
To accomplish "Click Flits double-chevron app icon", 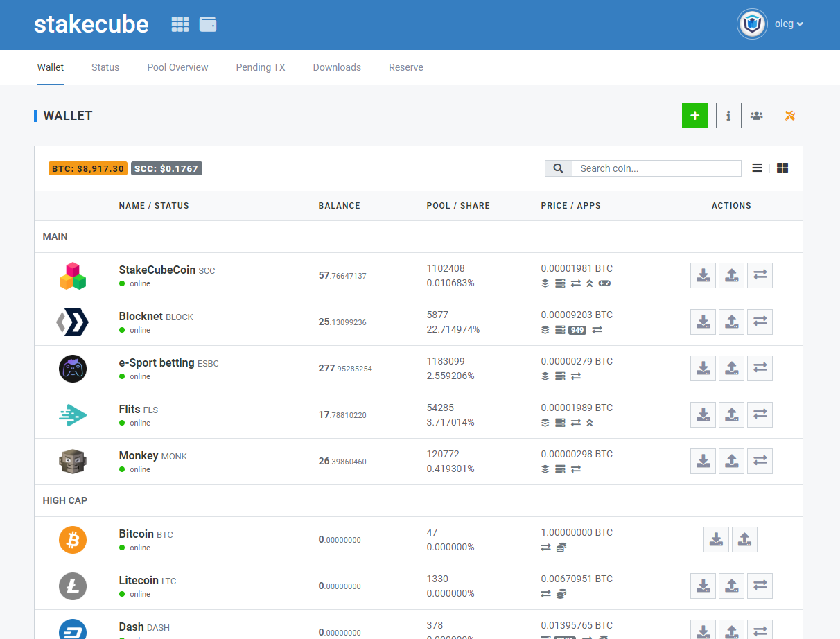I will 589,423.
